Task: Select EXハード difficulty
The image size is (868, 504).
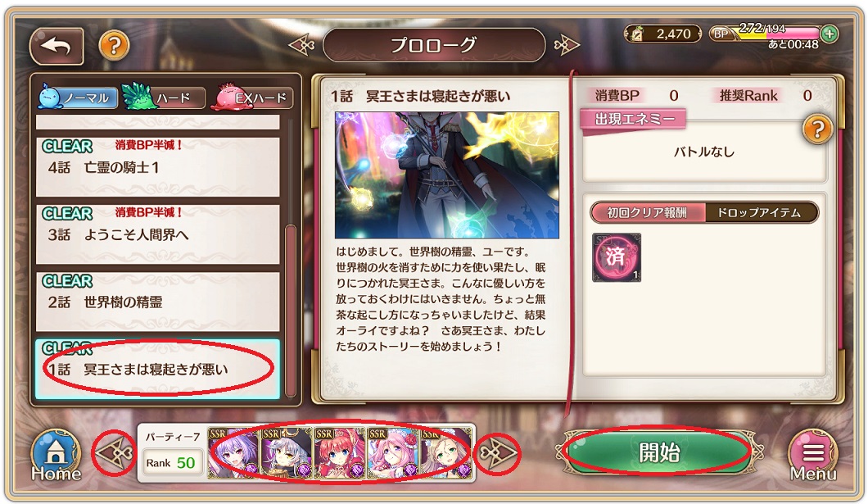Action: pyautogui.click(x=252, y=98)
